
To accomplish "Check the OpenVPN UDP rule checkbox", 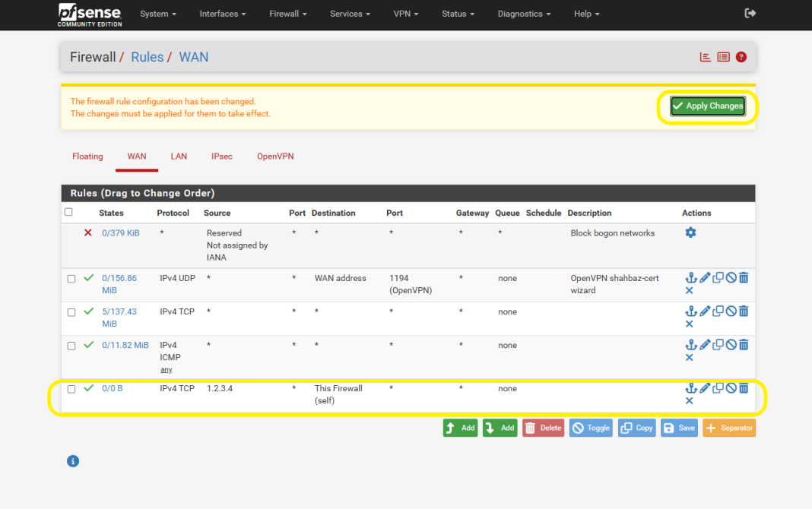I will [x=71, y=279].
